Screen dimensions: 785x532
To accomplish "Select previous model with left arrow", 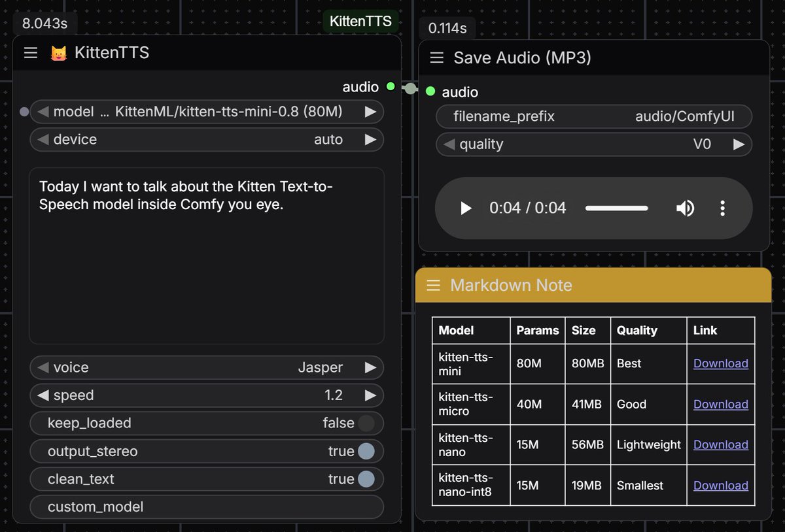I will point(43,112).
